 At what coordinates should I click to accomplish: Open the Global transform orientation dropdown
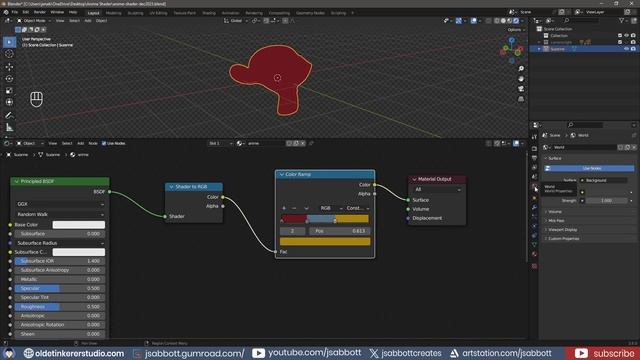click(236, 21)
